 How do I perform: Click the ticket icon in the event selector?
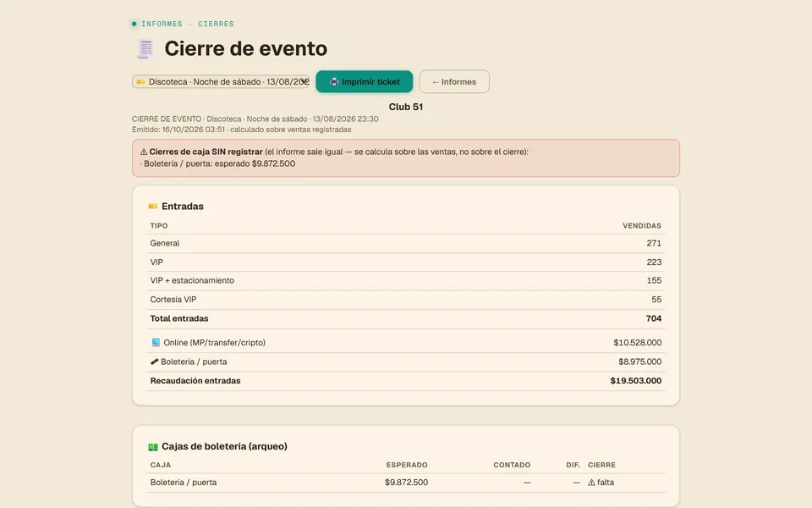coord(140,82)
